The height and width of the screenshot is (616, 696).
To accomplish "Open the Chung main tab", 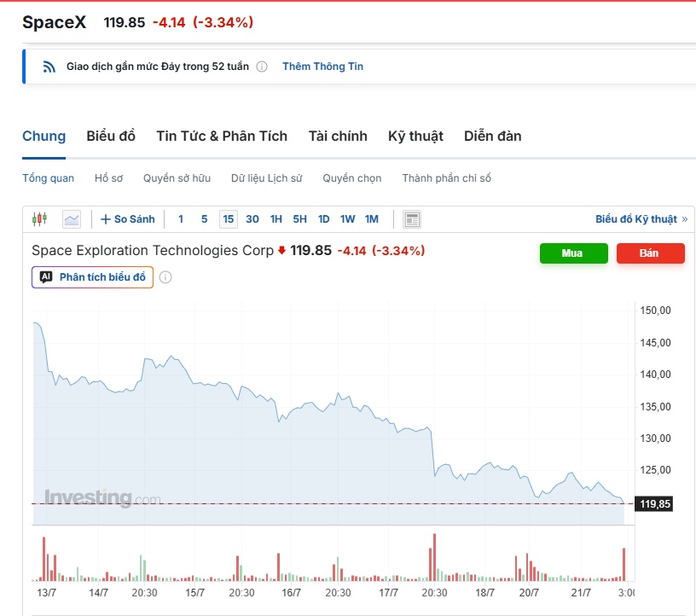I will pos(44,136).
